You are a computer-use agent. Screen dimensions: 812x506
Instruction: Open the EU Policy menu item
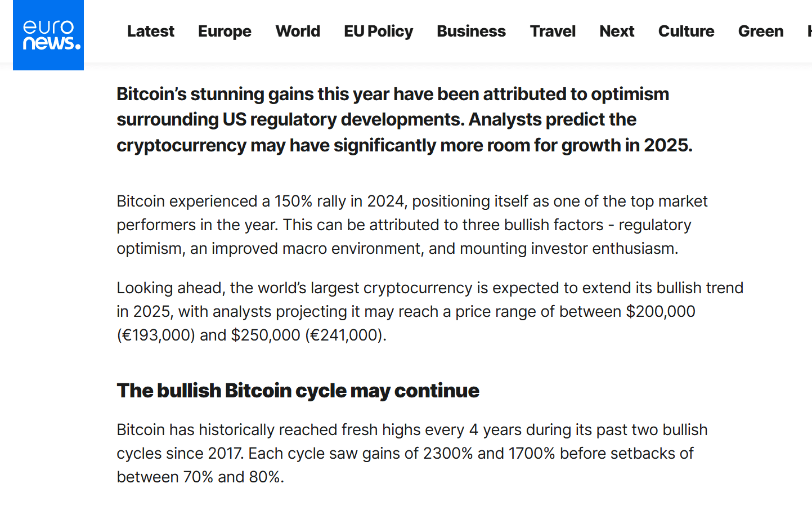click(378, 31)
